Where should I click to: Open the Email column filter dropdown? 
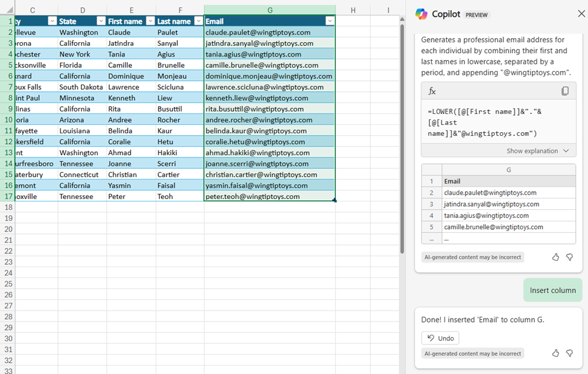coord(330,21)
